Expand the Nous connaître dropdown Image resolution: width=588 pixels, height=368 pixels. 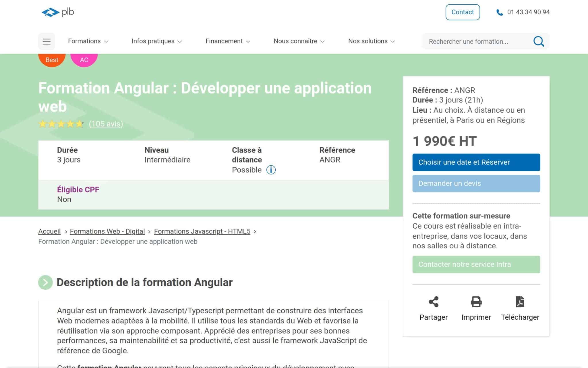click(299, 41)
